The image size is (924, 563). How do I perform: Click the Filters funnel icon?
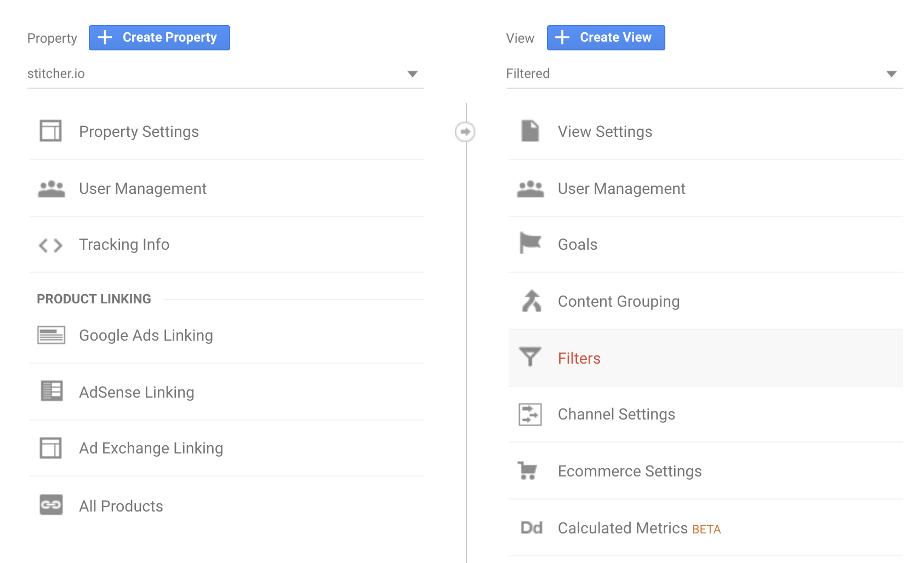coord(530,357)
